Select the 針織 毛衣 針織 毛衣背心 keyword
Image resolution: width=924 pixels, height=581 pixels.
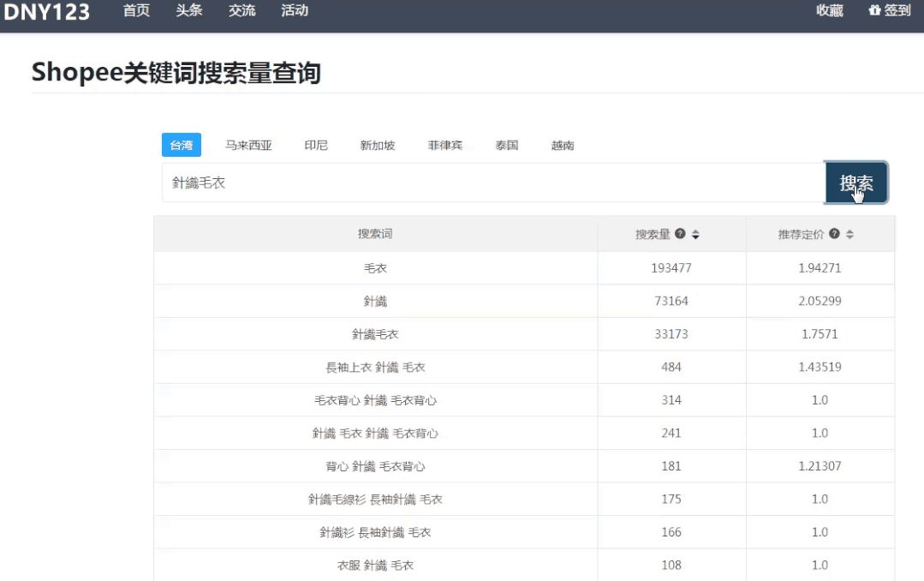[375, 433]
